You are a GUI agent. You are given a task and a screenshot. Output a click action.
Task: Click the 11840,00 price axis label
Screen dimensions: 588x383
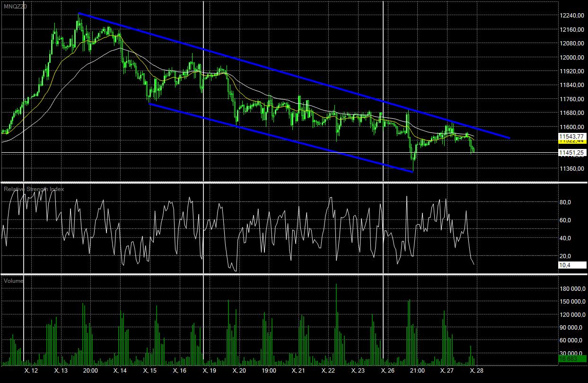tap(571, 85)
